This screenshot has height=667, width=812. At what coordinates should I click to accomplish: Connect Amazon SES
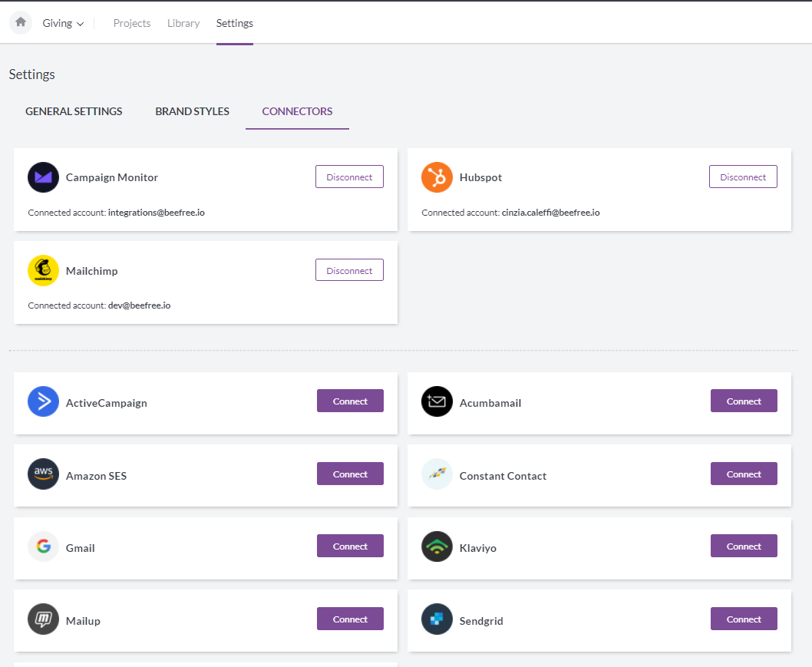point(350,474)
